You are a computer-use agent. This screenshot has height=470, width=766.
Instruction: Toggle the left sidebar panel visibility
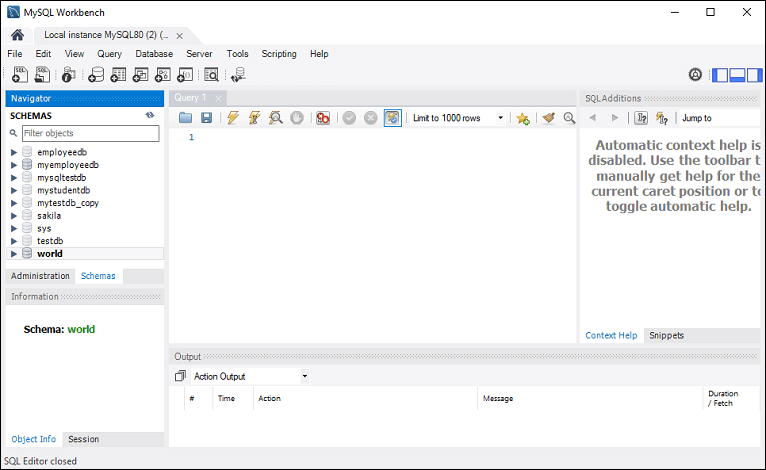point(720,75)
